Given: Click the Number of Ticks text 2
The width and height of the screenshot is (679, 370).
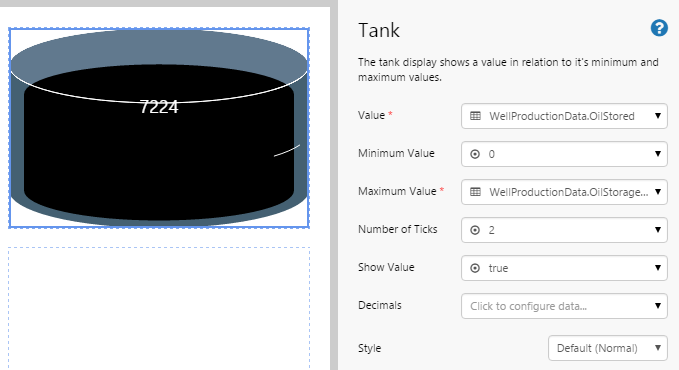Looking at the screenshot, I should point(491,230).
